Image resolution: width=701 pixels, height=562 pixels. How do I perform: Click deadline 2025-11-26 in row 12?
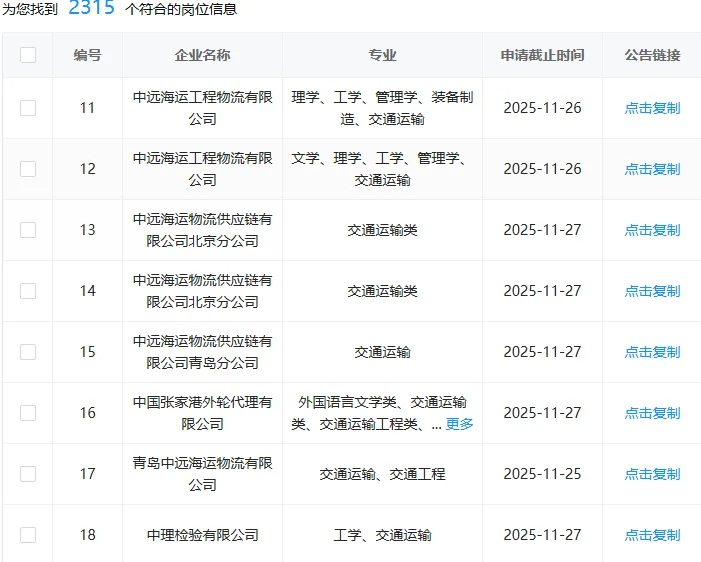point(542,169)
